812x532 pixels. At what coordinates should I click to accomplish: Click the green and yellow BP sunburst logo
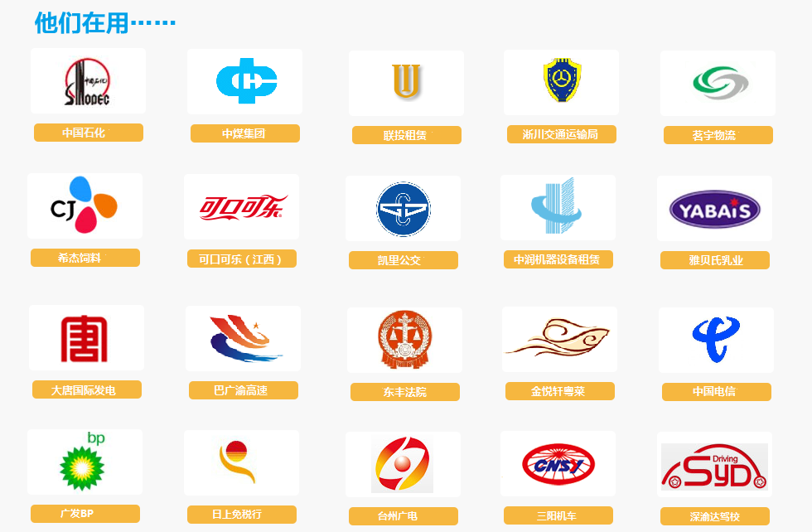point(84,462)
